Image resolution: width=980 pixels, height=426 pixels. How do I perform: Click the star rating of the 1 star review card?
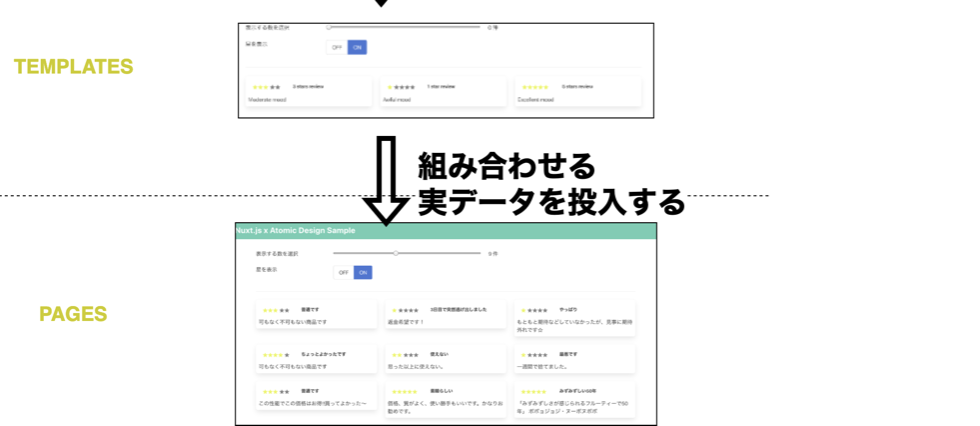pyautogui.click(x=402, y=87)
